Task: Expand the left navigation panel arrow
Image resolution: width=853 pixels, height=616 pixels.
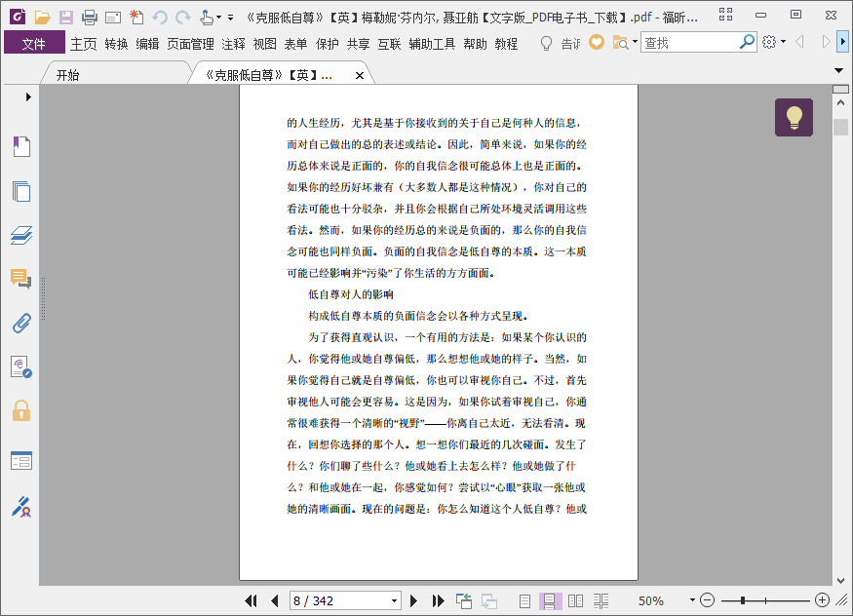Action: (28, 96)
